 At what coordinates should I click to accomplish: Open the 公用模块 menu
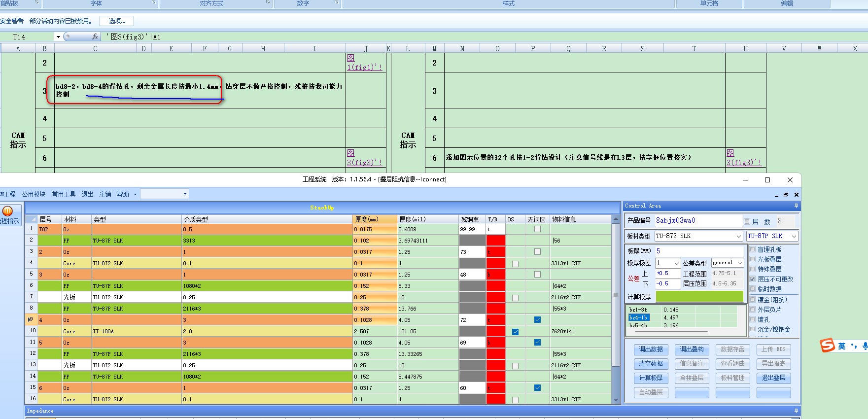tap(34, 194)
